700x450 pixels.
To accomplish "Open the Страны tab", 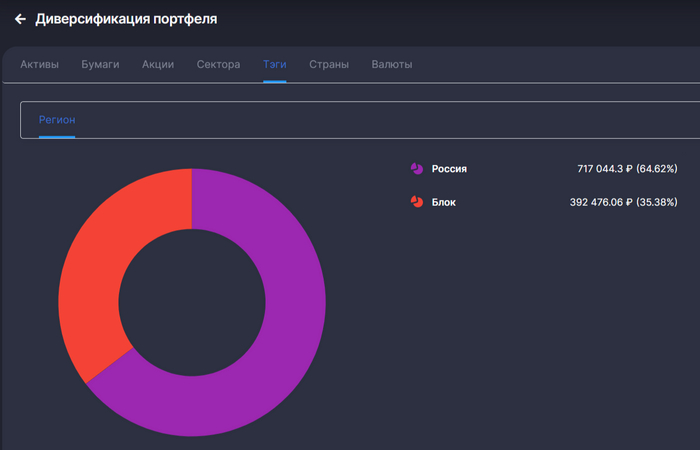I will coord(329,65).
